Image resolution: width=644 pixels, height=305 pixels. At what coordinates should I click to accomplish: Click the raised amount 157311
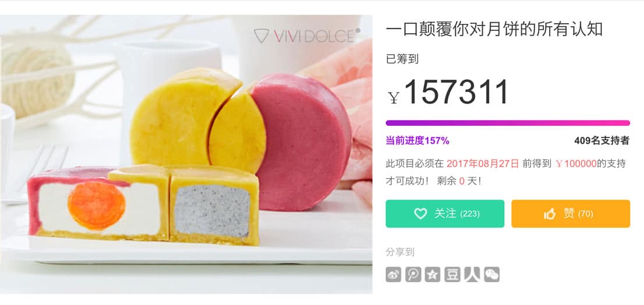coord(457,93)
